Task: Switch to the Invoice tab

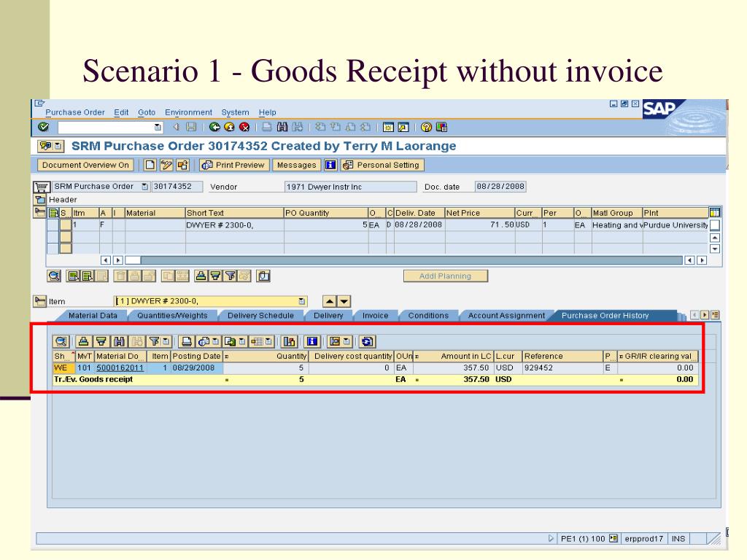Action: pyautogui.click(x=376, y=315)
